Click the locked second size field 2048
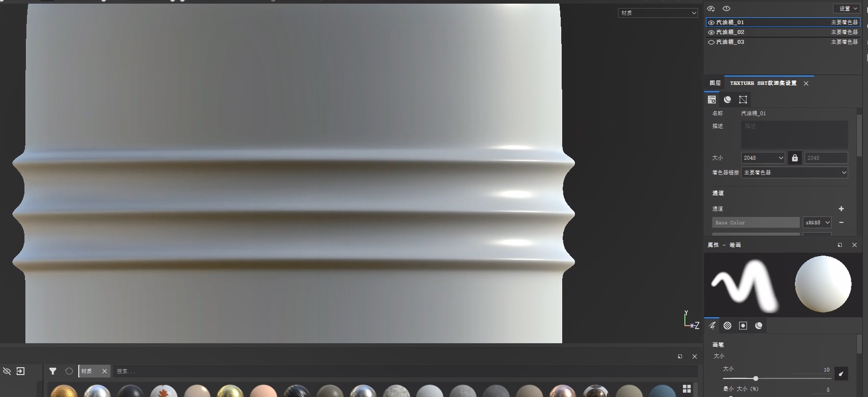The height and width of the screenshot is (397, 868). pyautogui.click(x=826, y=158)
